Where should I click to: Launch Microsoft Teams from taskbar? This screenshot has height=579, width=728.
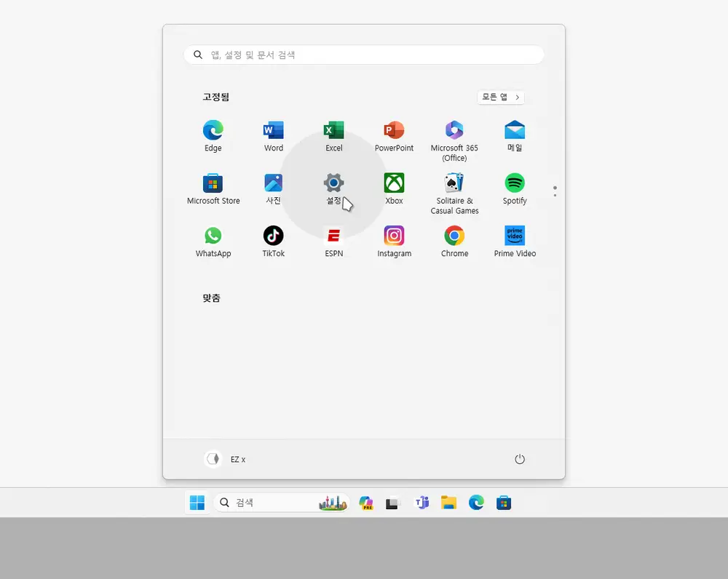[422, 503]
